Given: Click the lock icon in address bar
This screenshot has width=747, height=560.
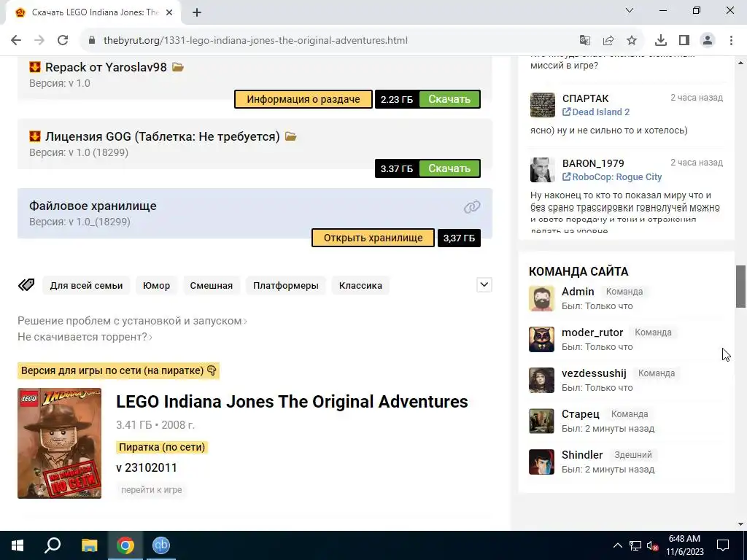Looking at the screenshot, I should 92,41.
